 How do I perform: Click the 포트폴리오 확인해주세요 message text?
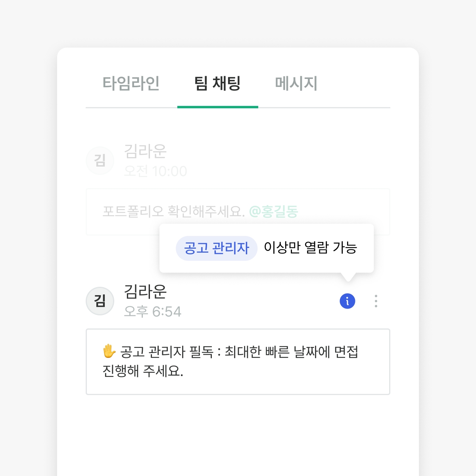click(x=173, y=211)
